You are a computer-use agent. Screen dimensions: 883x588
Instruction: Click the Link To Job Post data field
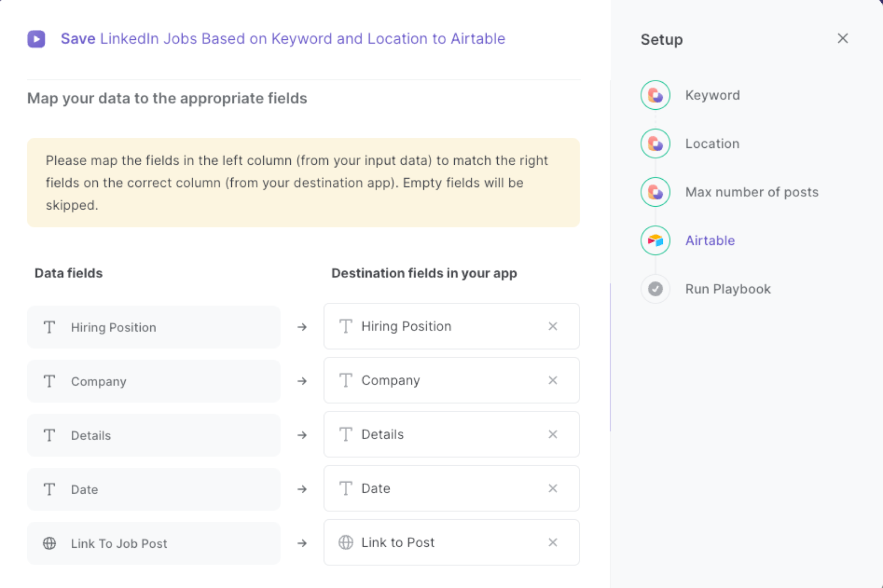153,544
